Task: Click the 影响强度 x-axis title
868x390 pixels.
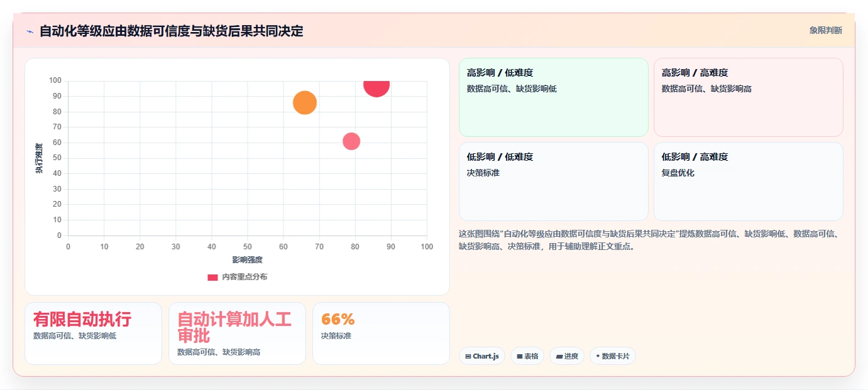Action: point(247,259)
